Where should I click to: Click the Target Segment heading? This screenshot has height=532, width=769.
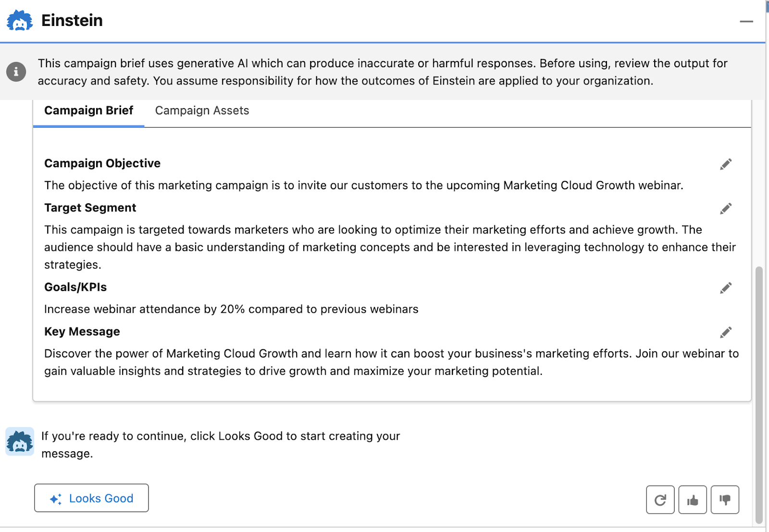pyautogui.click(x=90, y=208)
